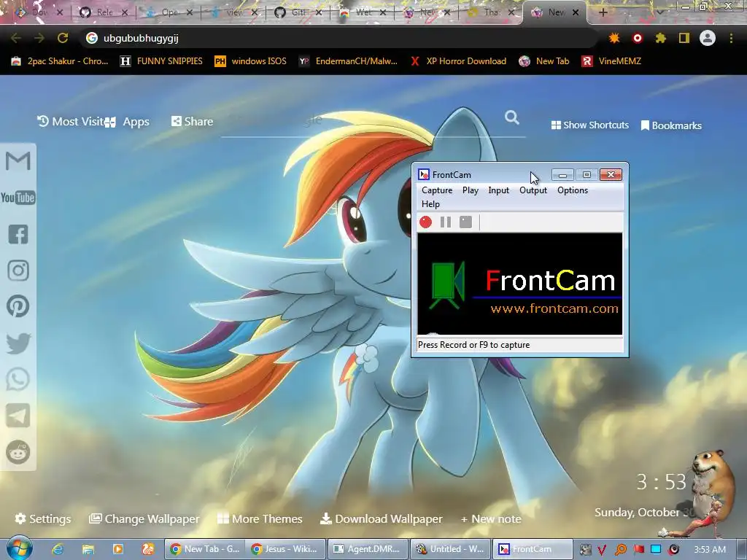
Task: Open the Bookmarks link on new tab page
Action: 671,125
